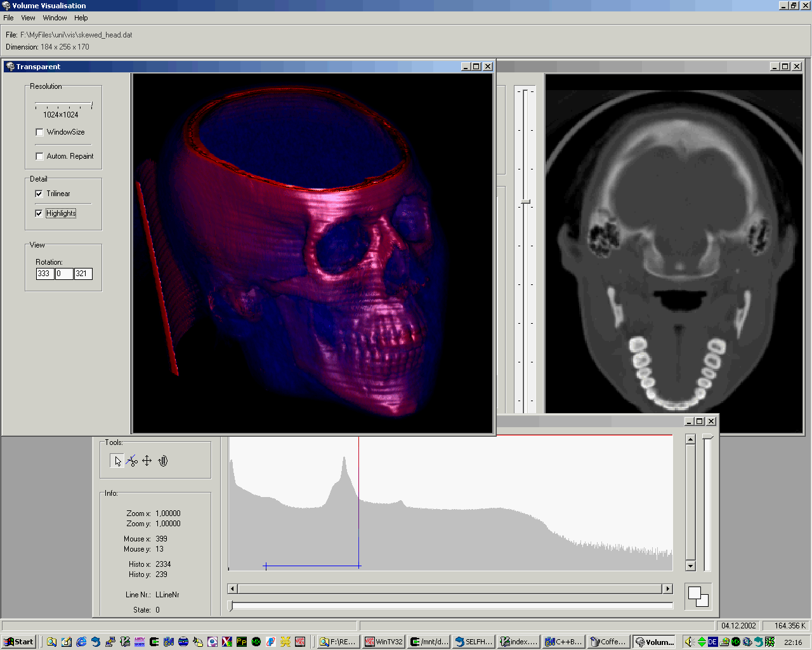Image resolution: width=812 pixels, height=650 pixels.
Task: Click the Dimension: 184 x 256 x 170 text
Action: 48,47
